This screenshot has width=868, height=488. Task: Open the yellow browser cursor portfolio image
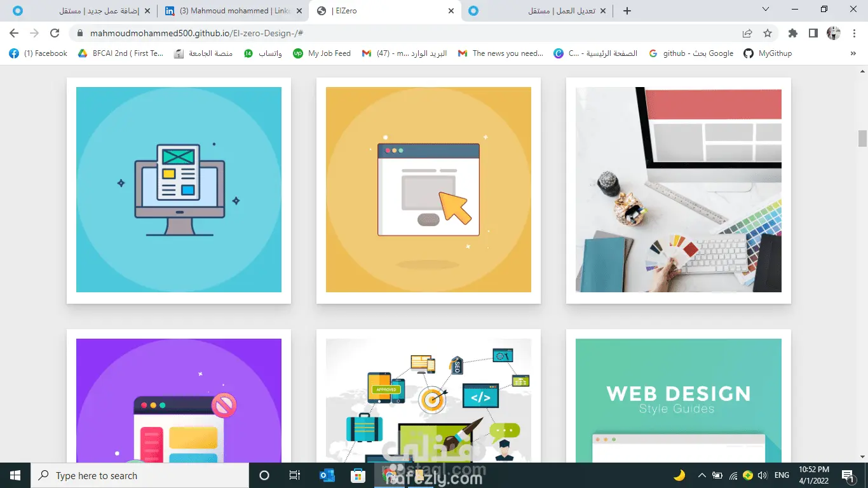428,190
